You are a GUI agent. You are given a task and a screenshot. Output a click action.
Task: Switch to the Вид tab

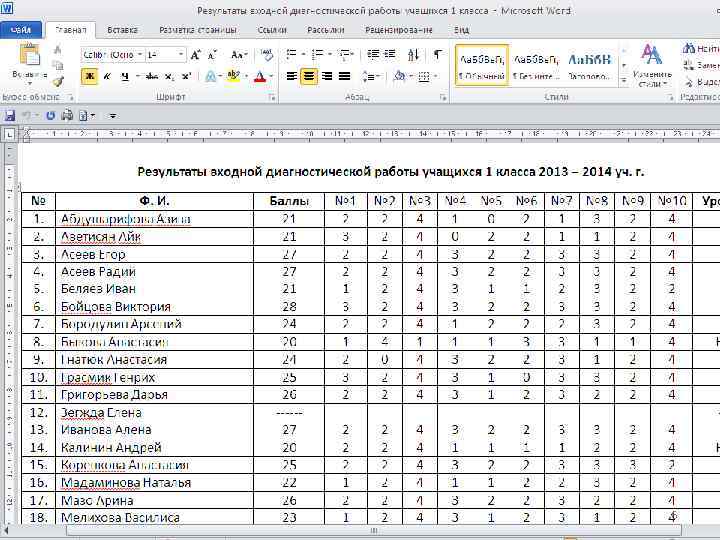pos(461,30)
